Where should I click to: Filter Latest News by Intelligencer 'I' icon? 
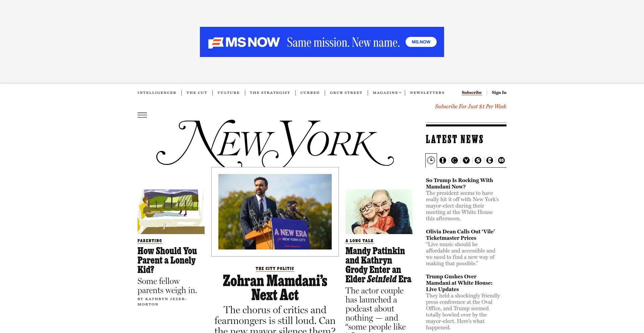pyautogui.click(x=443, y=160)
